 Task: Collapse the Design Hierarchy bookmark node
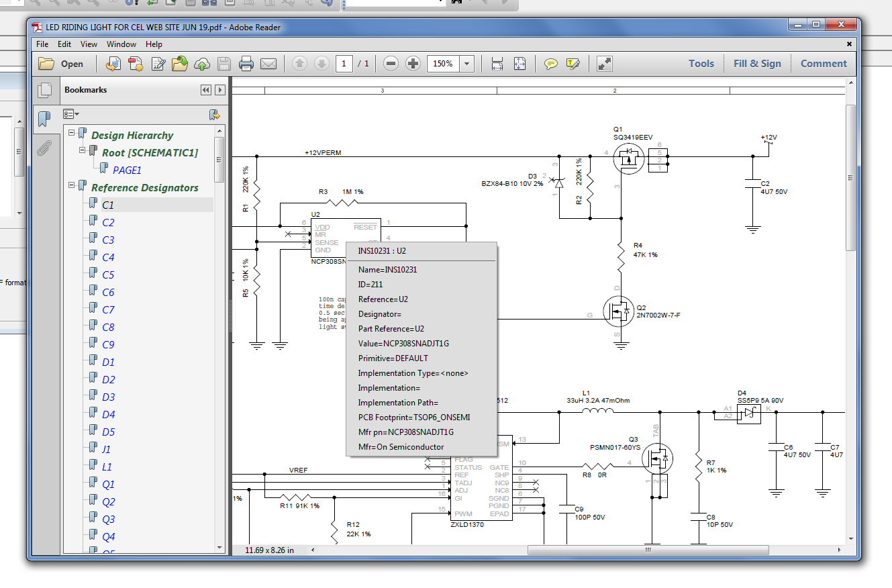pos(72,133)
